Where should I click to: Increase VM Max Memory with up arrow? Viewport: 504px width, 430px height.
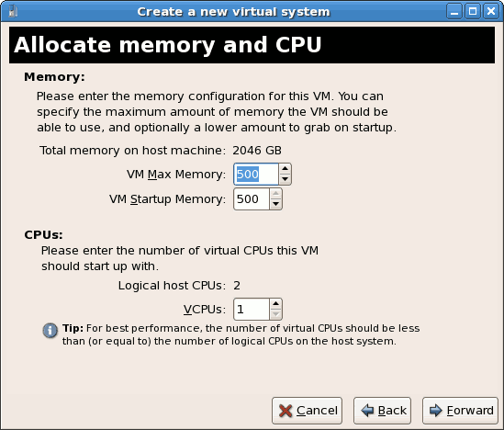pos(285,169)
